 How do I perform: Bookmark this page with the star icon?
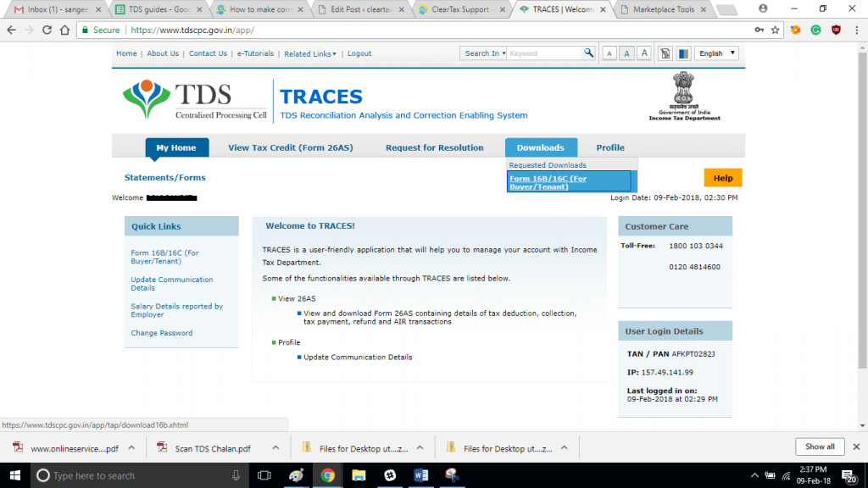[x=775, y=30]
